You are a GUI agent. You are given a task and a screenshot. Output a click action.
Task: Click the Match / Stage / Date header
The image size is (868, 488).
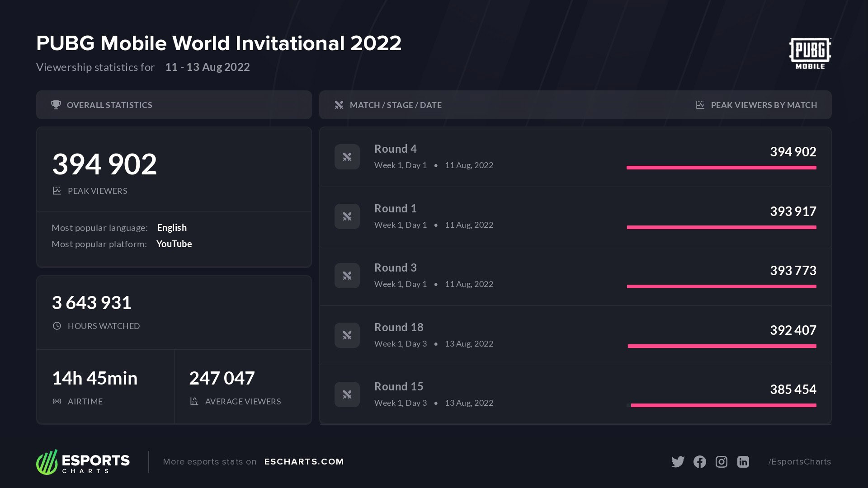click(396, 105)
